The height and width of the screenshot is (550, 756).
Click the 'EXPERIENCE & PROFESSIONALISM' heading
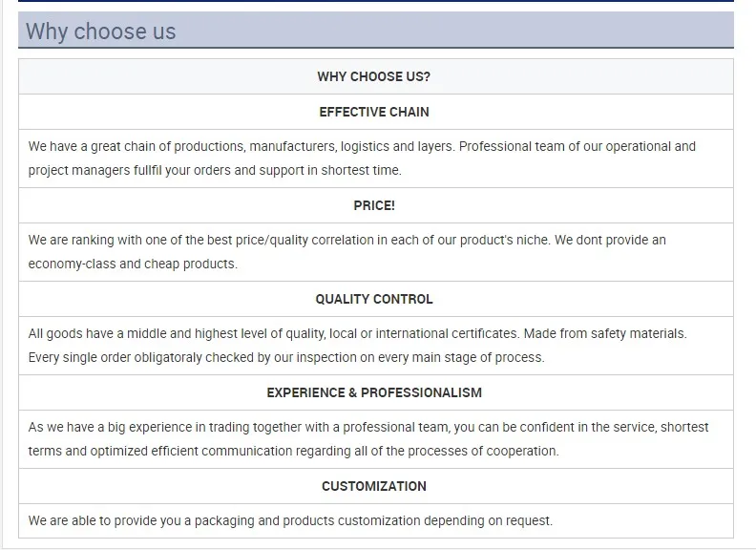(374, 392)
